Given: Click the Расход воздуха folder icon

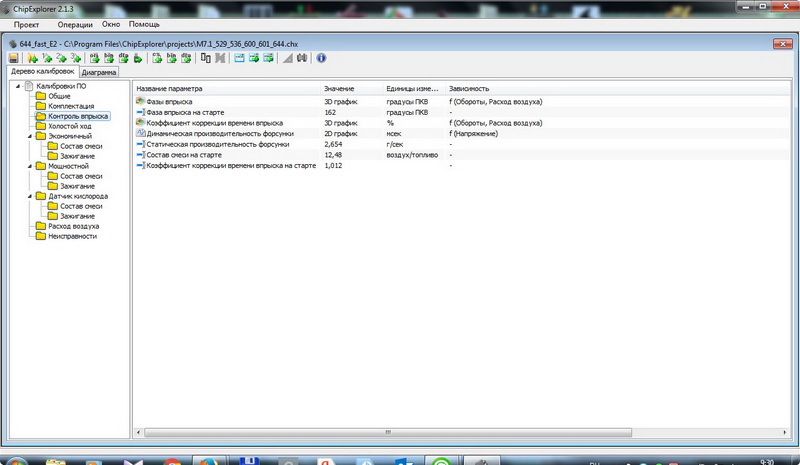Looking at the screenshot, I should 41,226.
